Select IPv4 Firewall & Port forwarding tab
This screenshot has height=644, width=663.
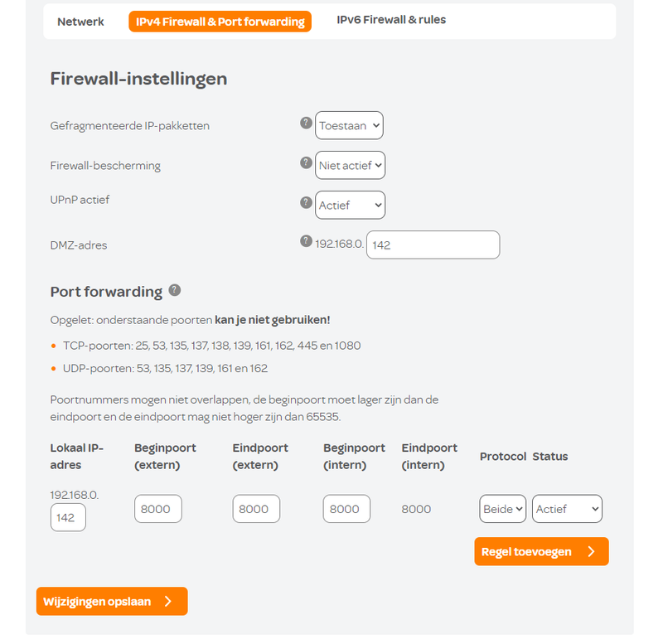pyautogui.click(x=220, y=22)
